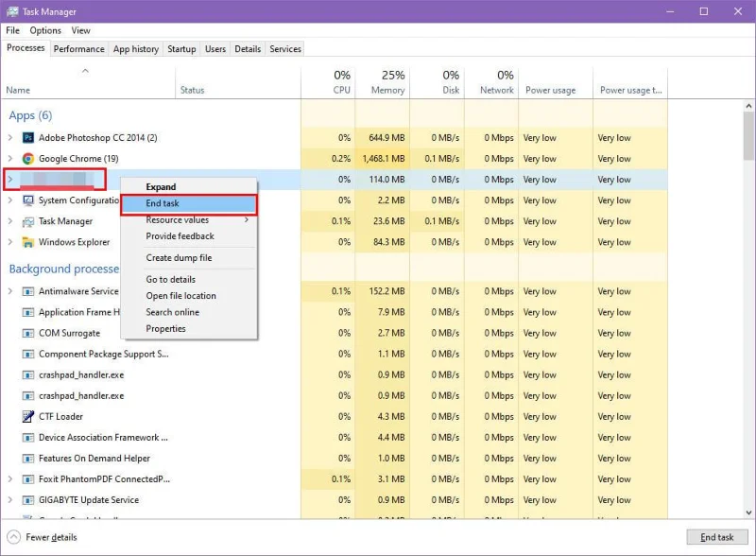Select Open file location menu entry
Screen dimensions: 756x556
[x=180, y=296]
